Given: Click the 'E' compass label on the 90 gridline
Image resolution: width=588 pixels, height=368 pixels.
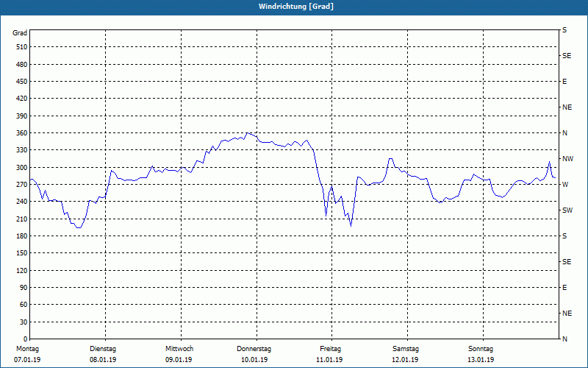Looking at the screenshot, I should point(564,288).
